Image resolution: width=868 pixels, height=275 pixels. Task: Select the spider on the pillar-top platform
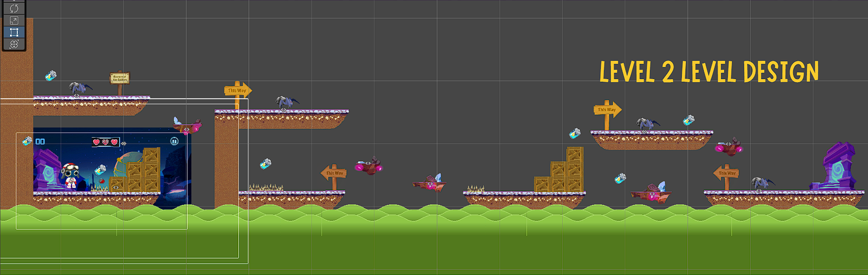(x=286, y=102)
